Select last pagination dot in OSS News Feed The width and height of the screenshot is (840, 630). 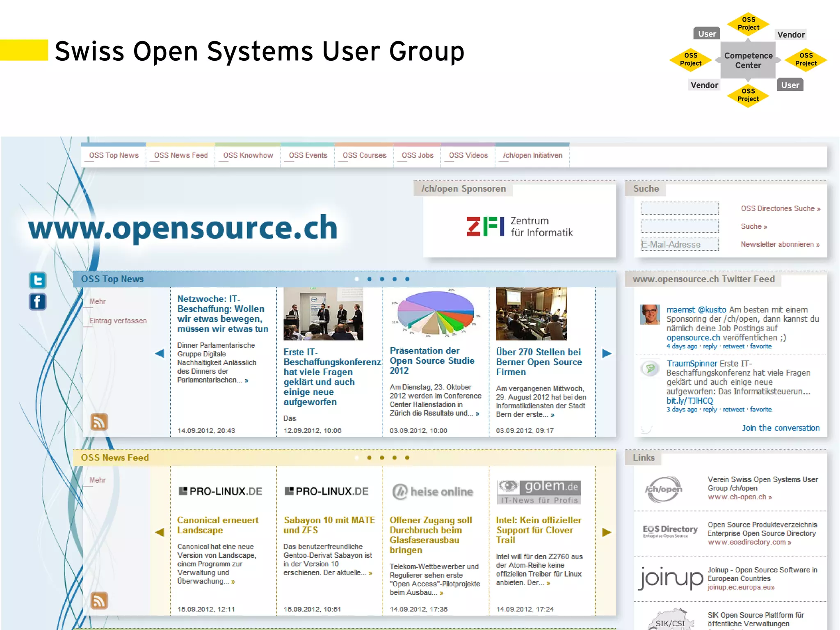(407, 458)
